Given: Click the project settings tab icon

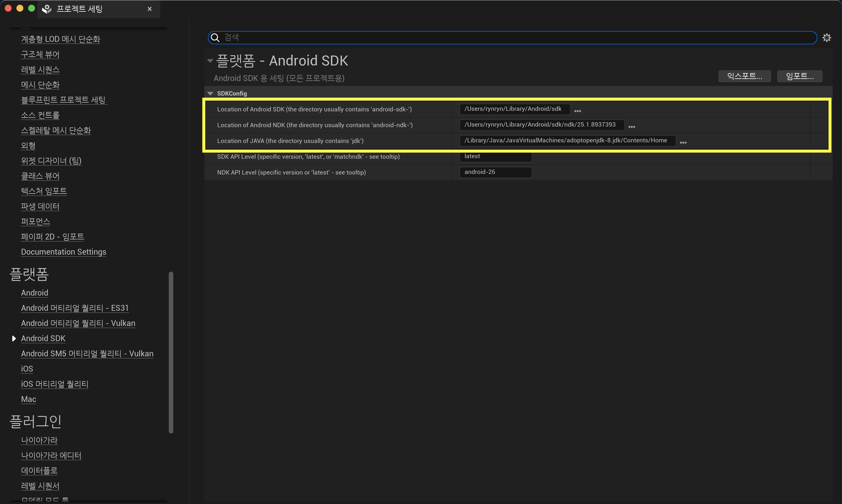Looking at the screenshot, I should tap(47, 9).
